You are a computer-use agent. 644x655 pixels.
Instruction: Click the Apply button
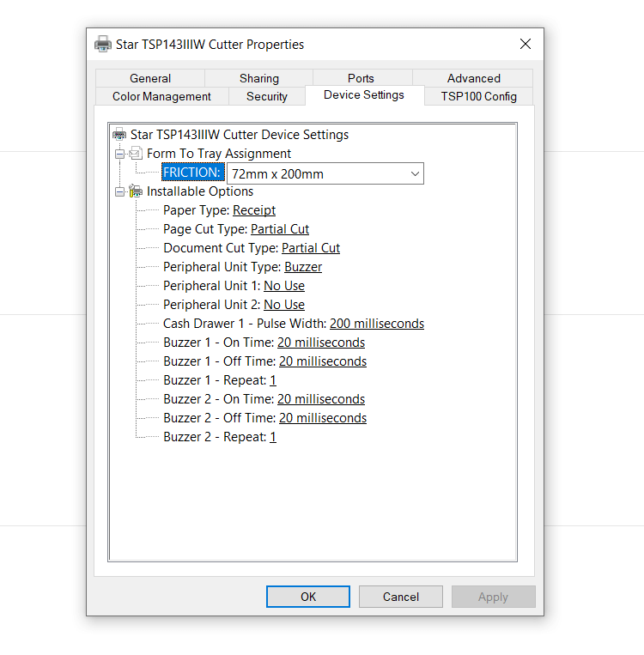[493, 597]
